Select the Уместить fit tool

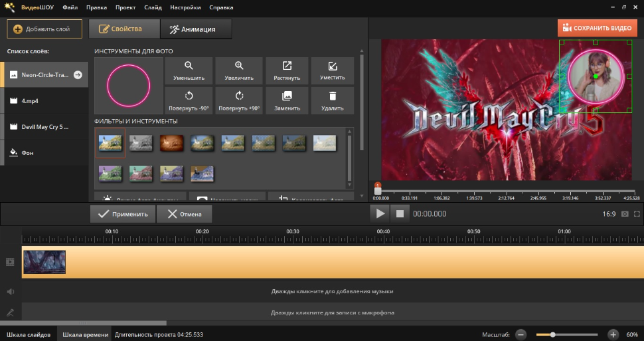tap(332, 70)
